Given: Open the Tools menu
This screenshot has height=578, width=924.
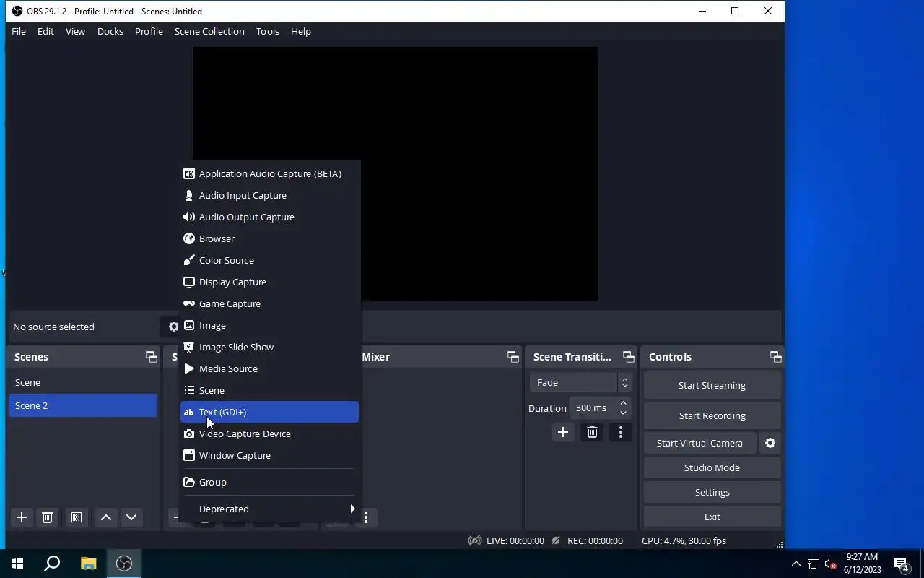Looking at the screenshot, I should pyautogui.click(x=268, y=31).
